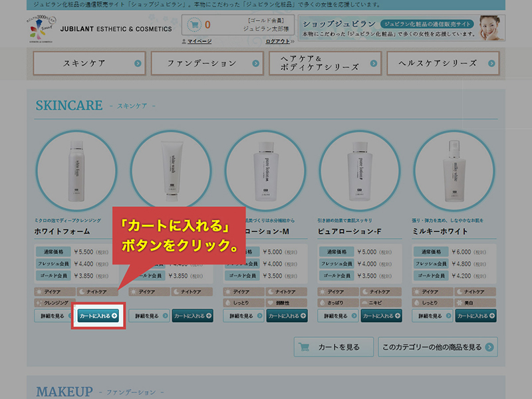
Task: Click 詳細を見る for ピュアローション-F
Action: click(338, 316)
